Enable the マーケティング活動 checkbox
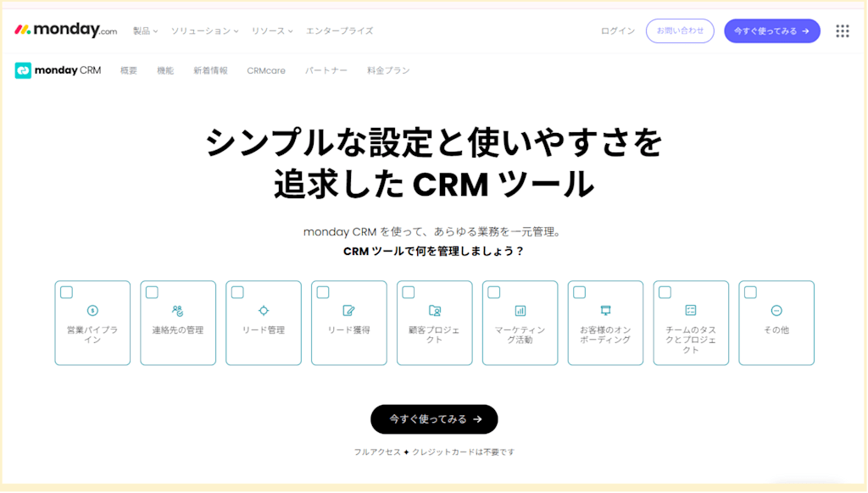Viewport: 868px width, 493px height. coord(494,291)
